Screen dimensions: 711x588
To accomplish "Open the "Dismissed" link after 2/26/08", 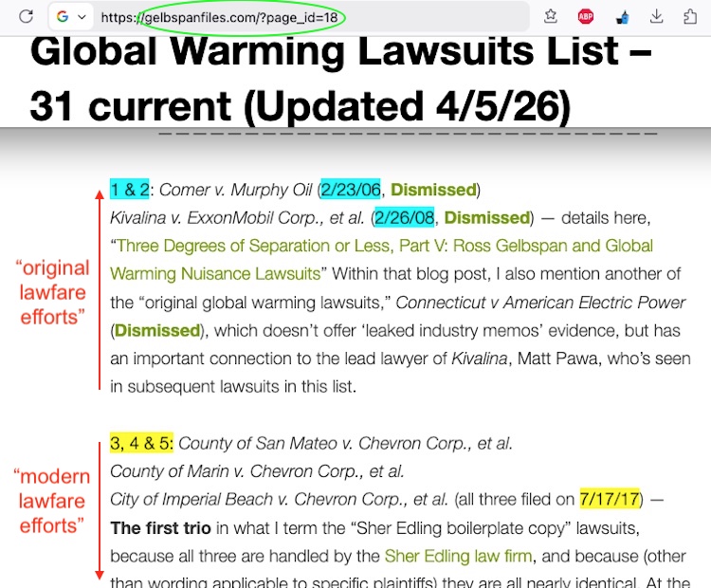I will point(486,217).
